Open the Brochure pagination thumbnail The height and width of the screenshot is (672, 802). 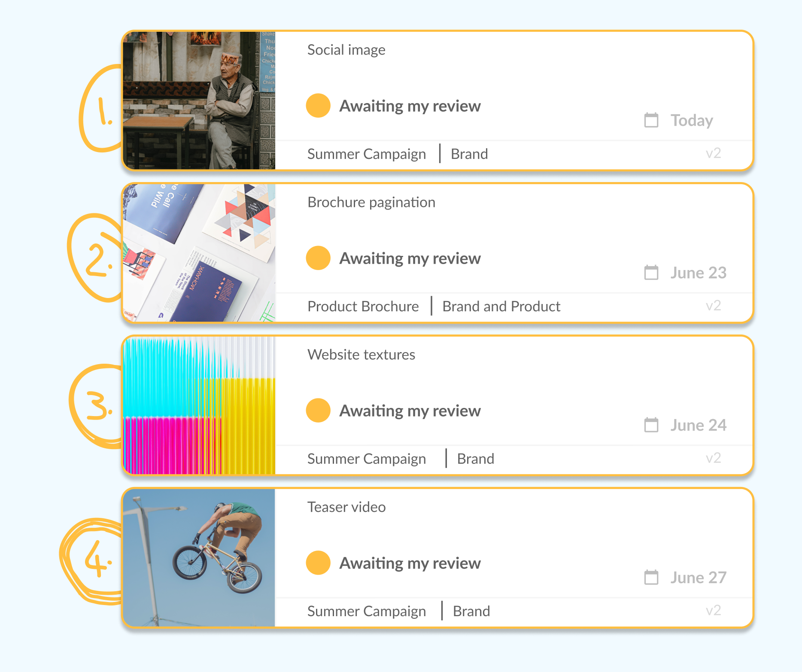click(199, 253)
